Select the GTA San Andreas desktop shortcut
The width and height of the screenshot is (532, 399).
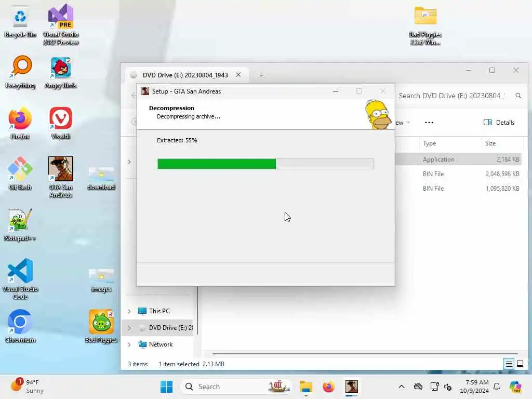pyautogui.click(x=61, y=177)
